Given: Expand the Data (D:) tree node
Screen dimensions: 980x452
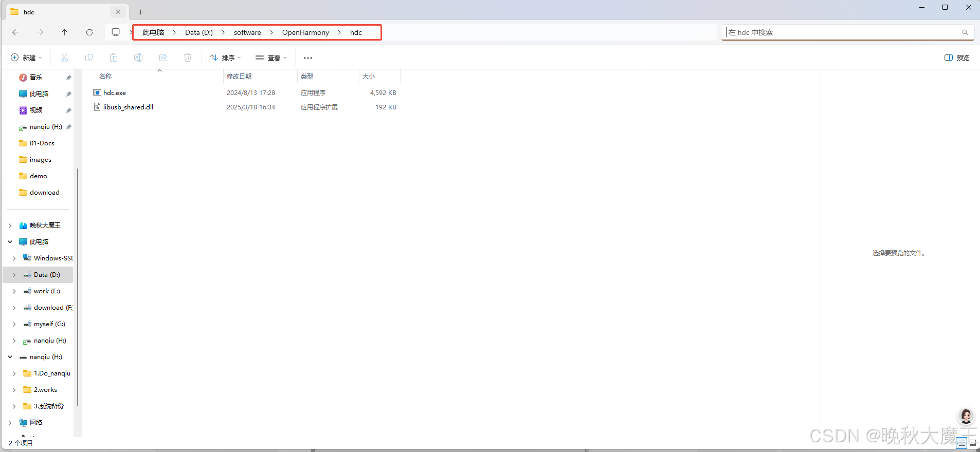Looking at the screenshot, I should pyautogui.click(x=14, y=275).
